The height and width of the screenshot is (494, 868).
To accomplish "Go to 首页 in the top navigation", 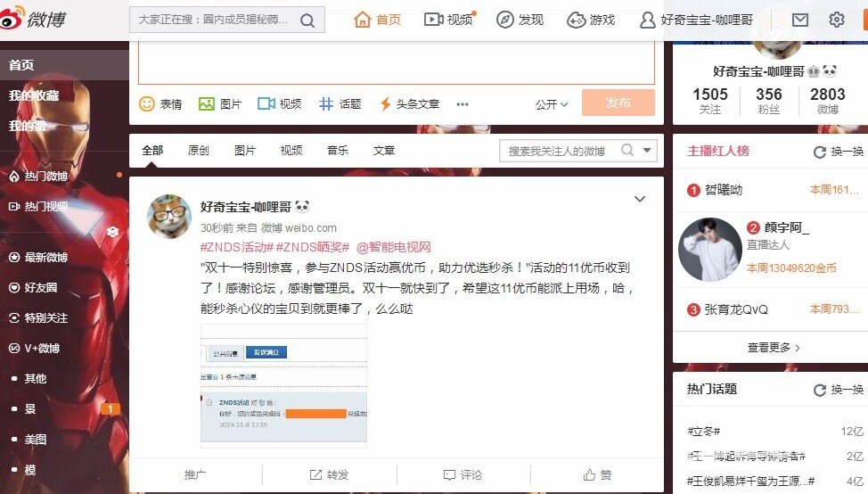I will coord(377,20).
